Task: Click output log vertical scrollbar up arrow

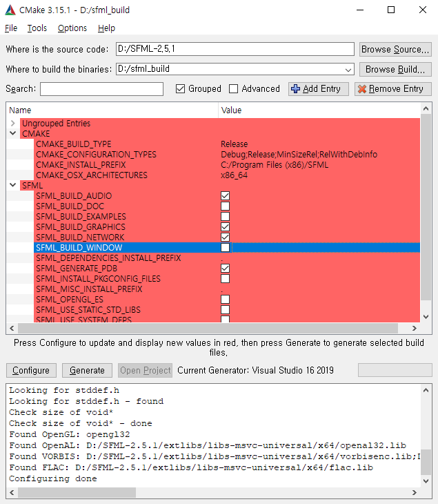Action: click(426, 390)
